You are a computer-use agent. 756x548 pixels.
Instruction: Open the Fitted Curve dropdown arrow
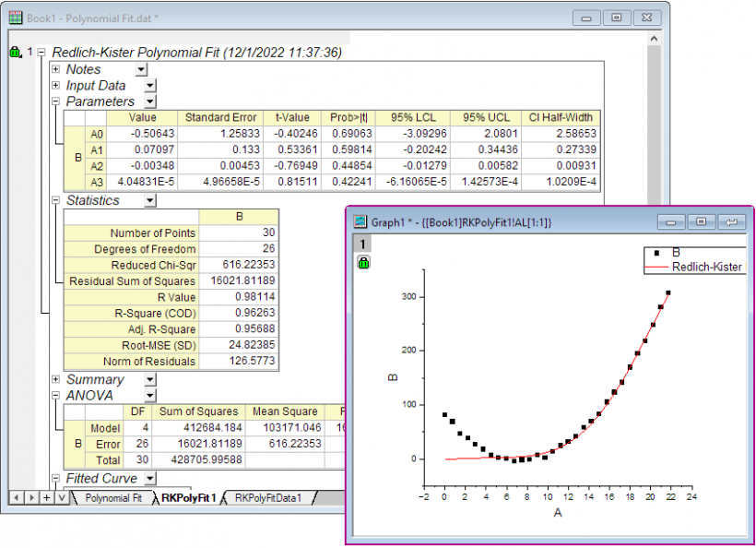point(150,479)
